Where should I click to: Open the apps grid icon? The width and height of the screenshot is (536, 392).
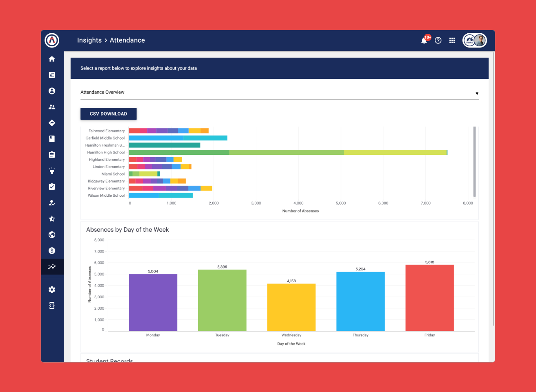pyautogui.click(x=452, y=40)
